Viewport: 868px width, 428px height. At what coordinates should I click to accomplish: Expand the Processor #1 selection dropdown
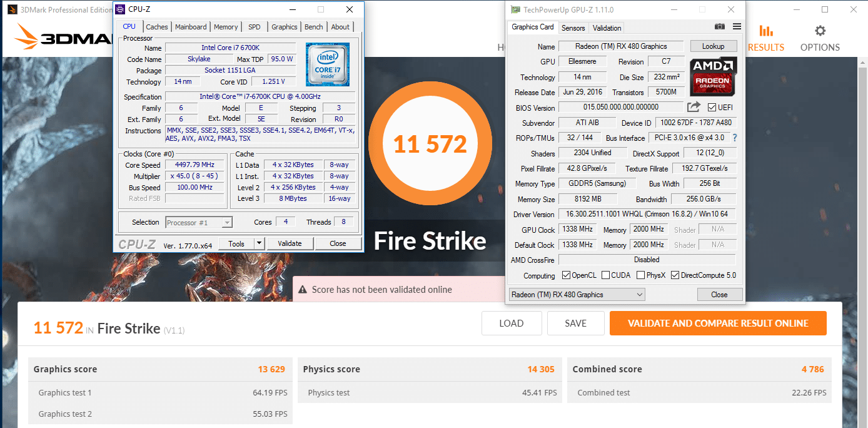pos(227,223)
